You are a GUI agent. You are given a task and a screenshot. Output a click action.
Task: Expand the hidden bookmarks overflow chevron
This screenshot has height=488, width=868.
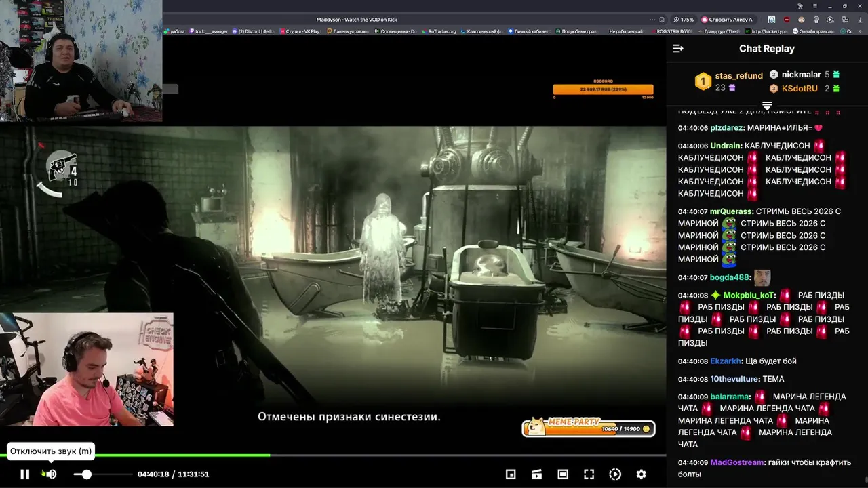pyautogui.click(x=861, y=31)
